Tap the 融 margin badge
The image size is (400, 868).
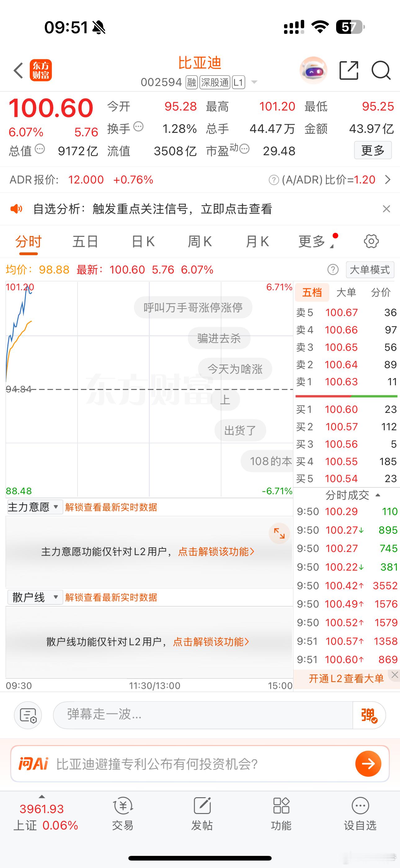click(192, 82)
